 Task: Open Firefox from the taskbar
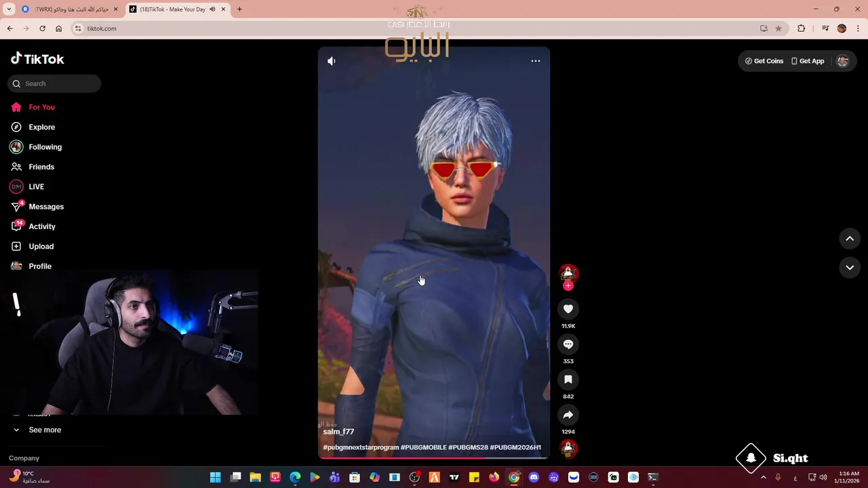point(494,478)
